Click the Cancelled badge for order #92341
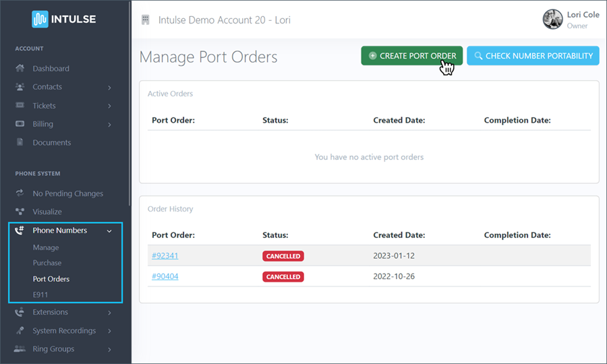This screenshot has height=364, width=607. coord(283,256)
